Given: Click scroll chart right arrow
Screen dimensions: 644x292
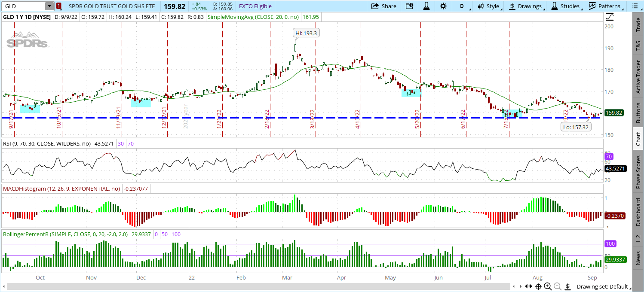Looking at the screenshot, I should tap(521, 286).
